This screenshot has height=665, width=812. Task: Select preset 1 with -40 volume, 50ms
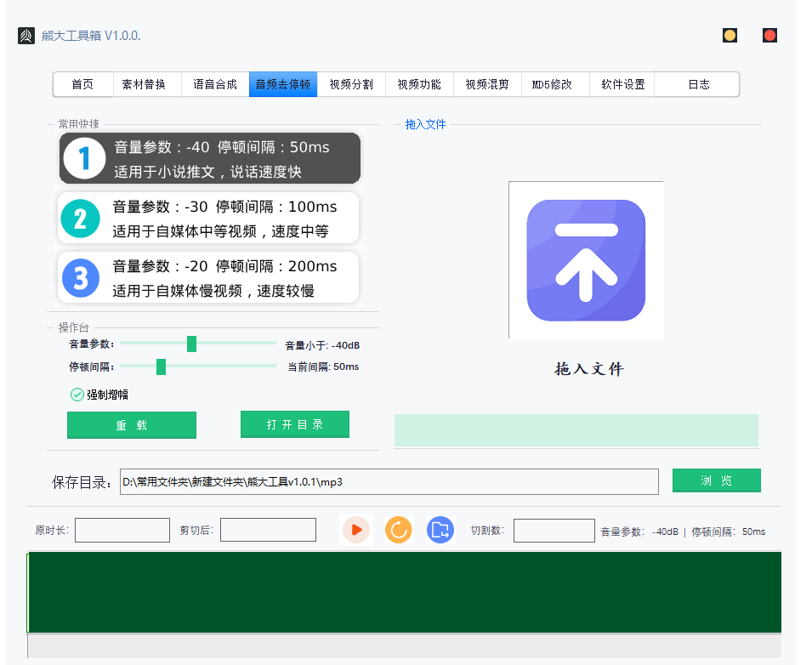(209, 158)
